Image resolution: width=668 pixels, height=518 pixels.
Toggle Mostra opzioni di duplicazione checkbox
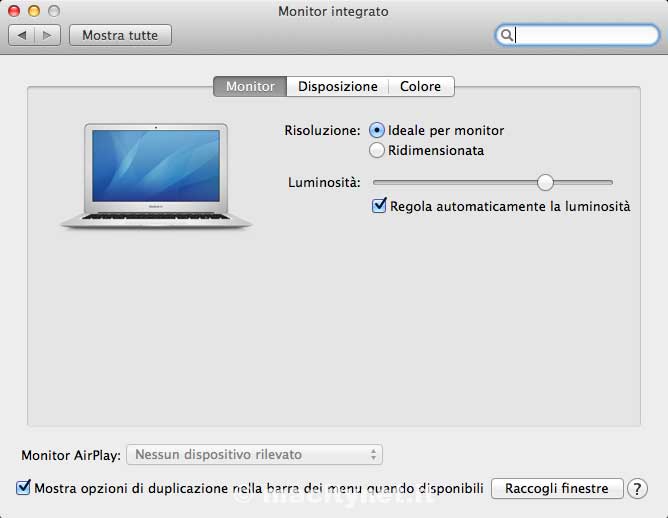click(23, 488)
